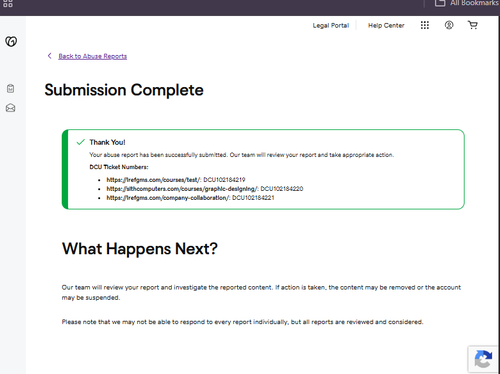Click the DCU Ticket Numbers label
This screenshot has height=374, width=500.
click(x=119, y=167)
